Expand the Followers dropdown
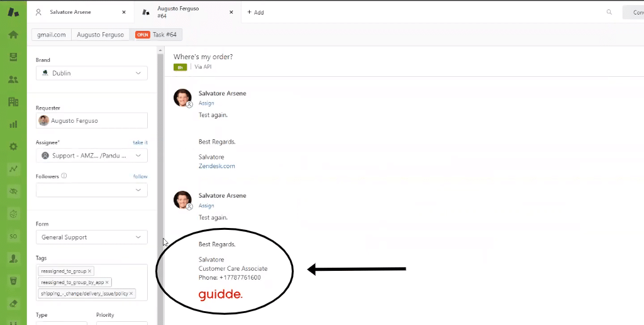644x325 pixels. pyautogui.click(x=92, y=190)
